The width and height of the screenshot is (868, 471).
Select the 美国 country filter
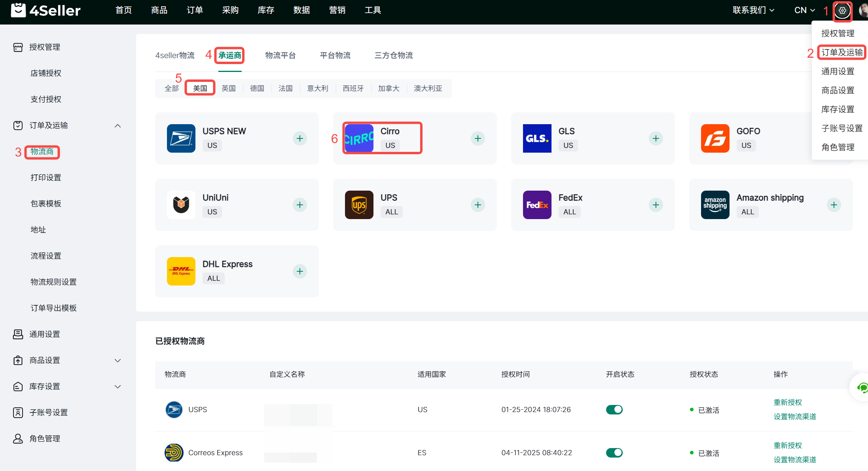pyautogui.click(x=200, y=88)
